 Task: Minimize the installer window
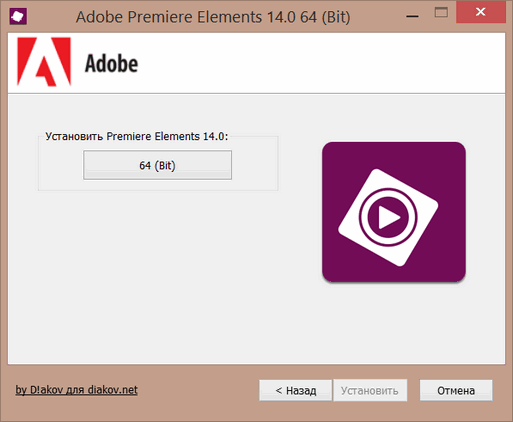[x=412, y=15]
